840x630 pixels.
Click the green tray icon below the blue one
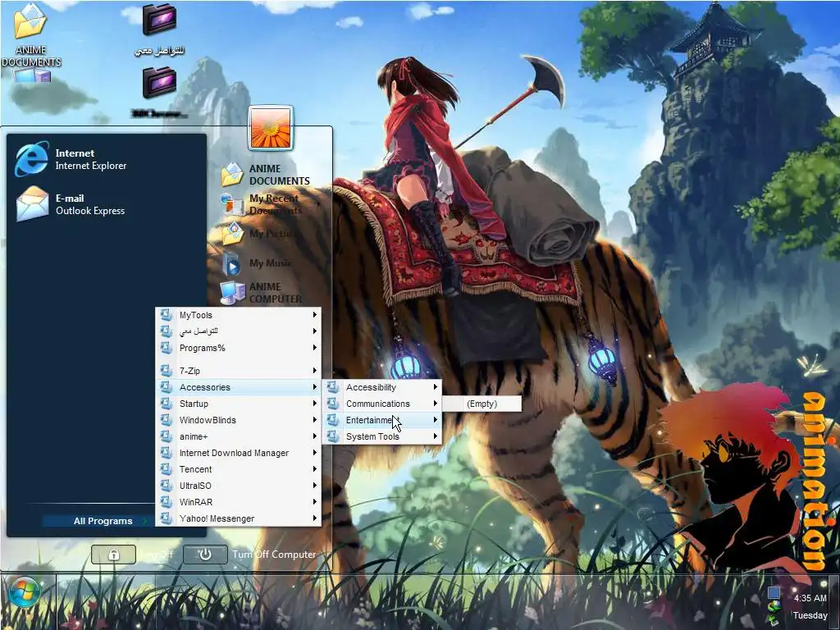(774, 608)
